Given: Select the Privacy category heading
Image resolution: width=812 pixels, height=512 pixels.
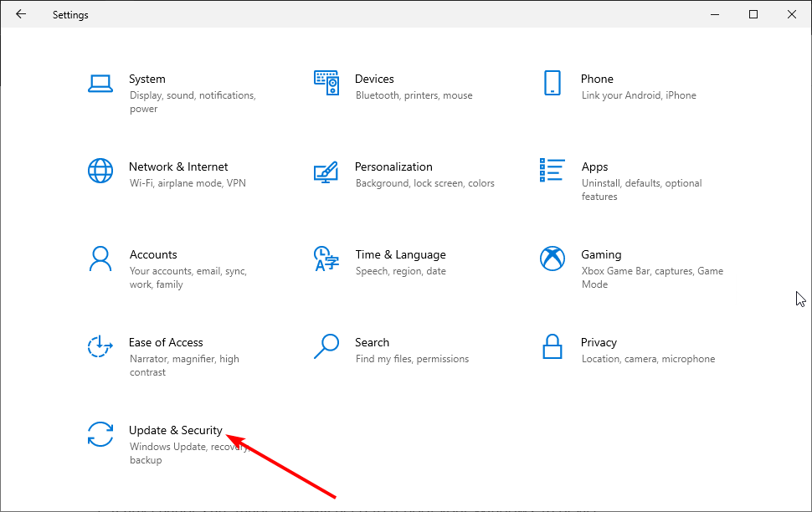Looking at the screenshot, I should tap(599, 343).
